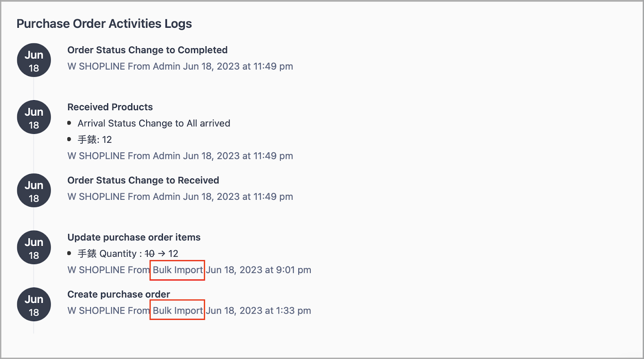Click W SHOPLINE in the Completed status entry
This screenshot has height=359, width=644.
click(x=96, y=66)
